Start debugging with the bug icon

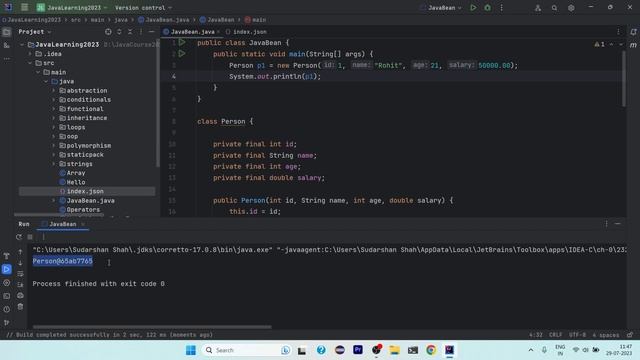click(487, 7)
